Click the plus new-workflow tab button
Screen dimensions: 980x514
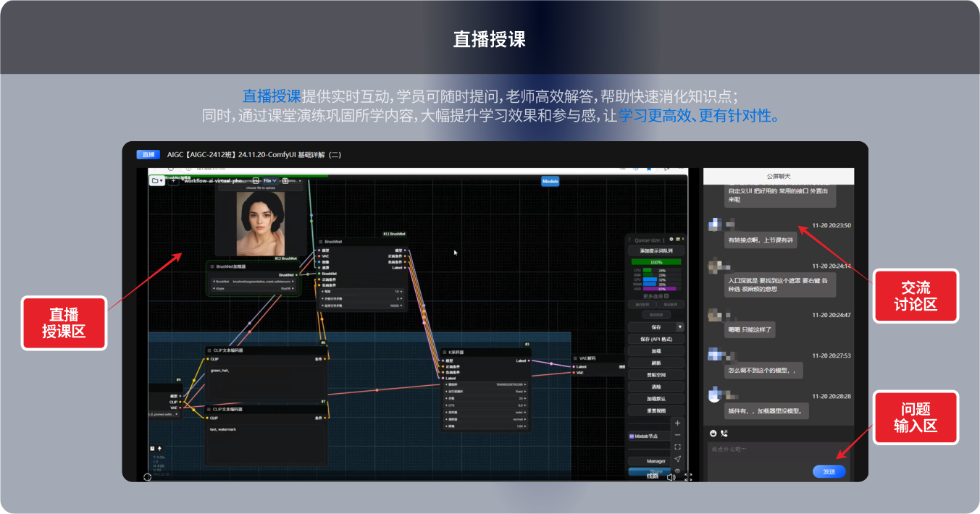pos(173,180)
